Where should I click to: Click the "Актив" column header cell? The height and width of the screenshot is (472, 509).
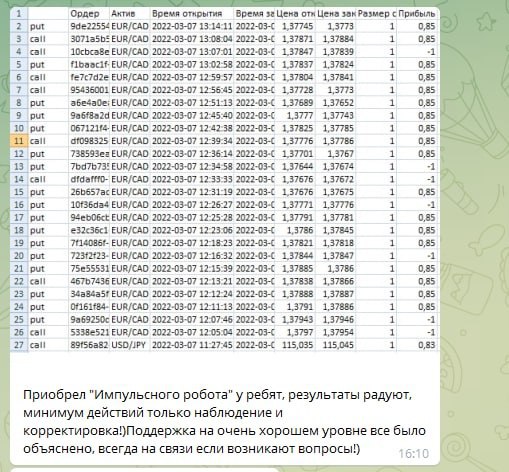pos(130,14)
